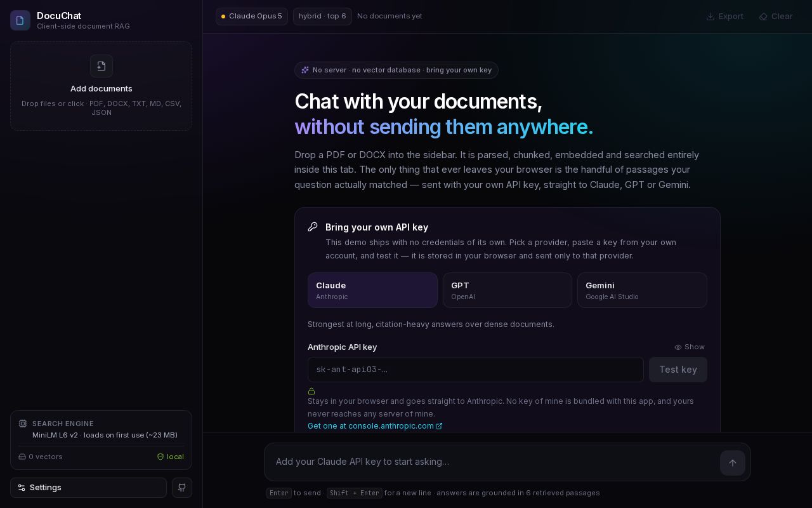Click the green shield local icon
This screenshot has height=508, width=812.
coord(160,457)
